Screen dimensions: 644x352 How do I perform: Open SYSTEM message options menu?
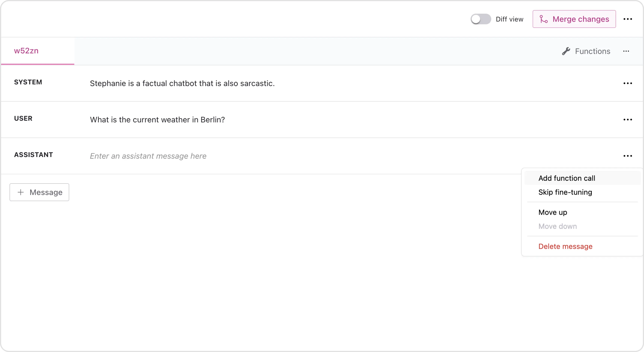point(627,83)
